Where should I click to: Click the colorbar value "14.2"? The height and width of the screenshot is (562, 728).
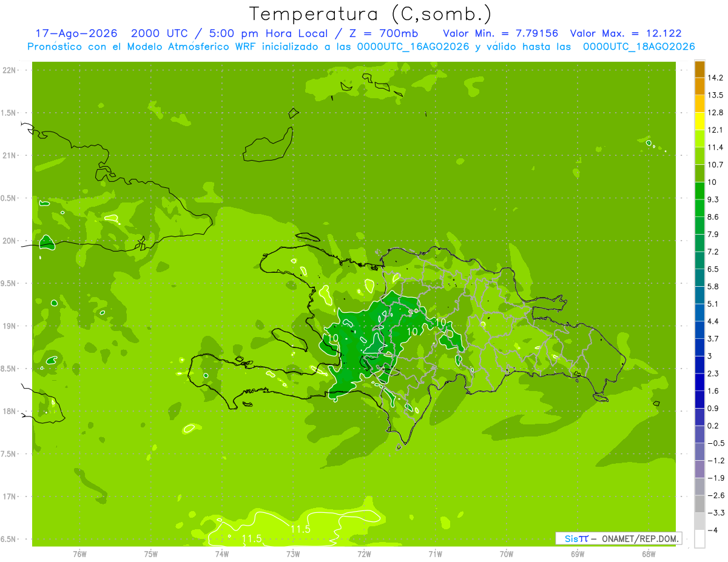point(715,78)
